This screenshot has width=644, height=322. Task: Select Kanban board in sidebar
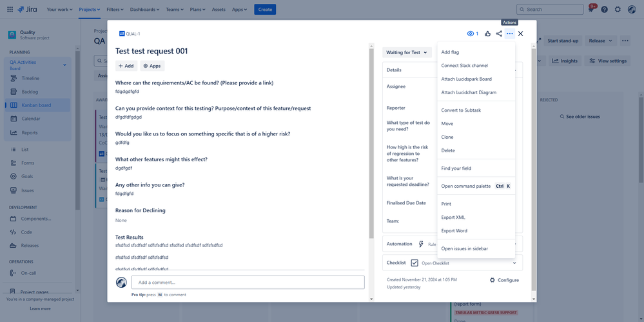point(38,105)
